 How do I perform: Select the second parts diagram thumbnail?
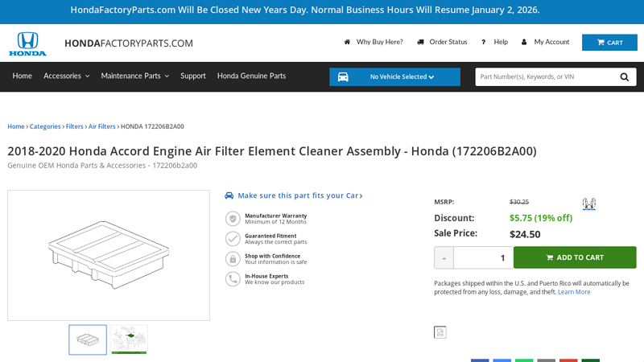[x=129, y=339]
